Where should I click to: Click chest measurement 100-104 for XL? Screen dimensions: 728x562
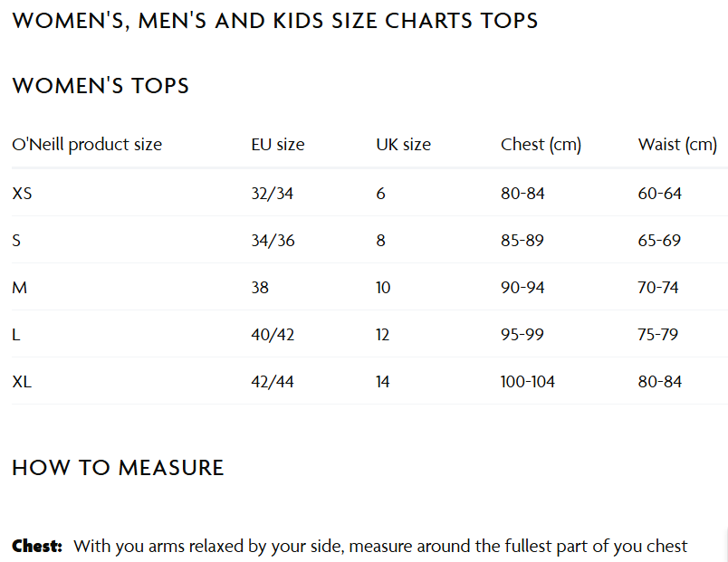tap(528, 382)
